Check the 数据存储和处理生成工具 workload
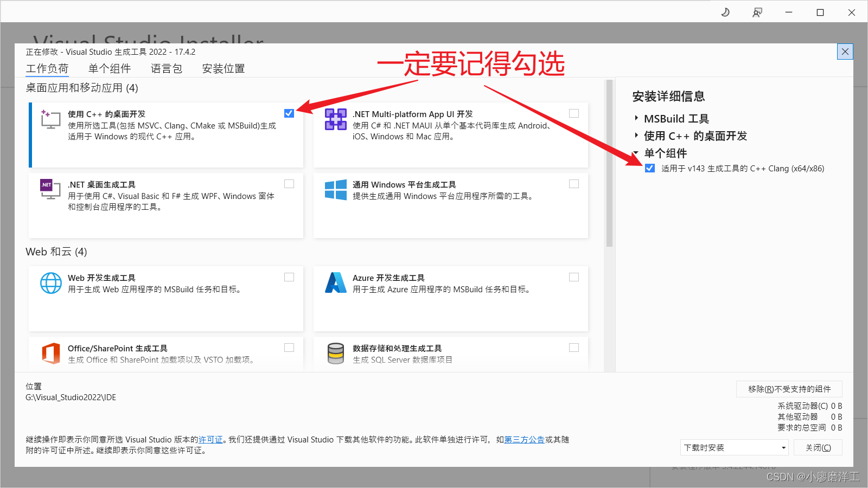This screenshot has height=488, width=868. (x=574, y=348)
